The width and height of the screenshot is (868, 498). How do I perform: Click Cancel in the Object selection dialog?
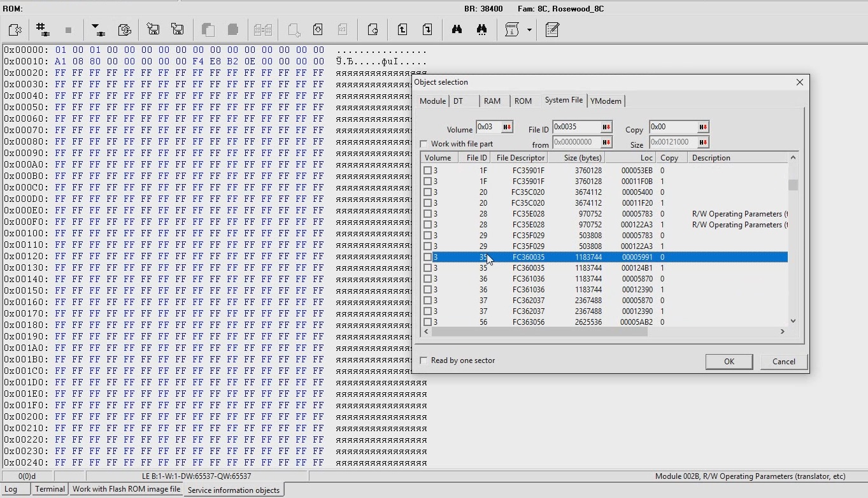coord(783,362)
